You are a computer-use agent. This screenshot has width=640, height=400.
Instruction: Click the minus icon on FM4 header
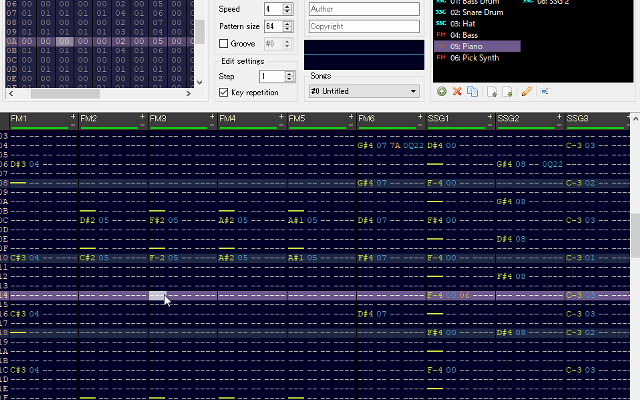tap(281, 124)
